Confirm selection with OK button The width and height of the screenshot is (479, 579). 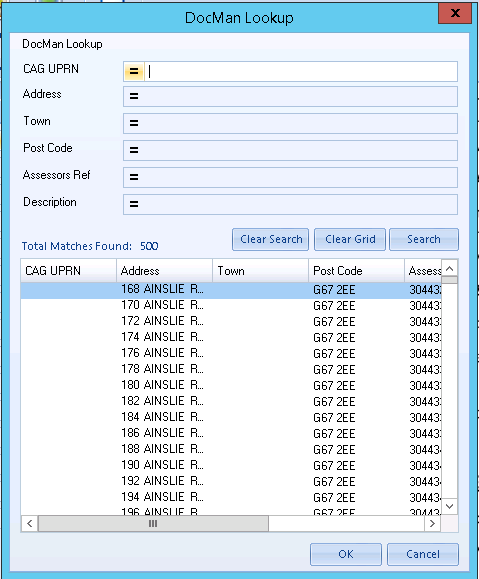[x=346, y=554]
